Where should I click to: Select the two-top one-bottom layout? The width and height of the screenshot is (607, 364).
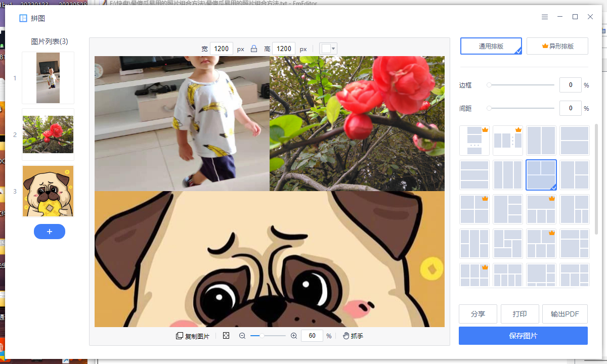[541, 175]
